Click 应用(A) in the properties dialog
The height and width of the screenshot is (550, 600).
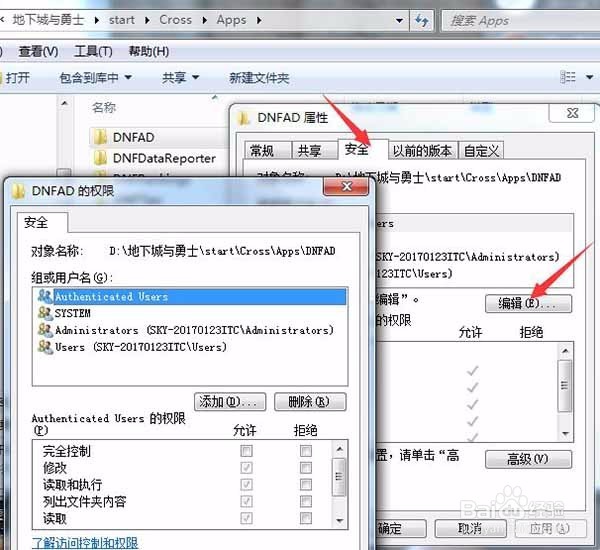(551, 529)
